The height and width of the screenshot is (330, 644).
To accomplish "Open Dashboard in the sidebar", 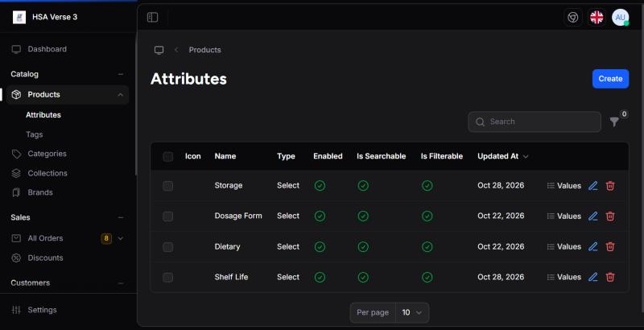I will (47, 49).
